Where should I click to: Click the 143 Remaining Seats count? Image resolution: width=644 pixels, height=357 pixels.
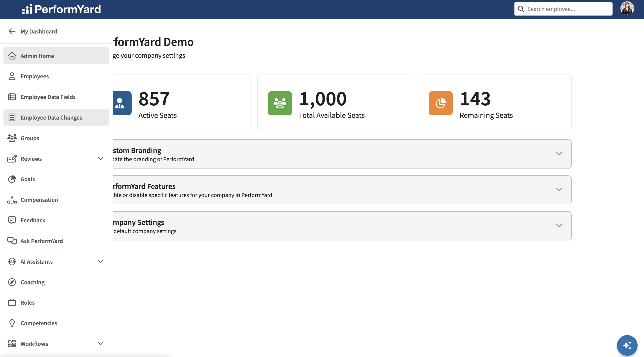click(475, 99)
